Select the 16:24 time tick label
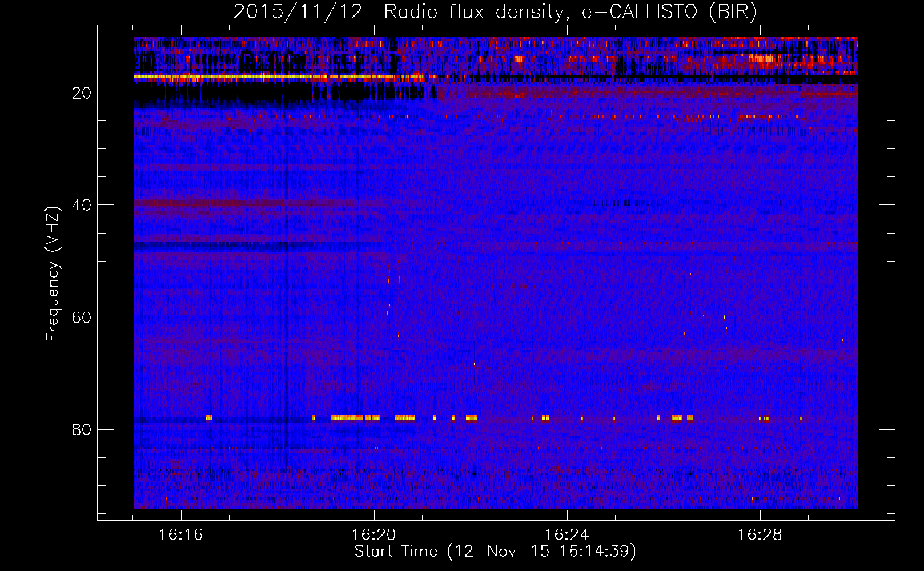The image size is (924, 571). (x=567, y=535)
